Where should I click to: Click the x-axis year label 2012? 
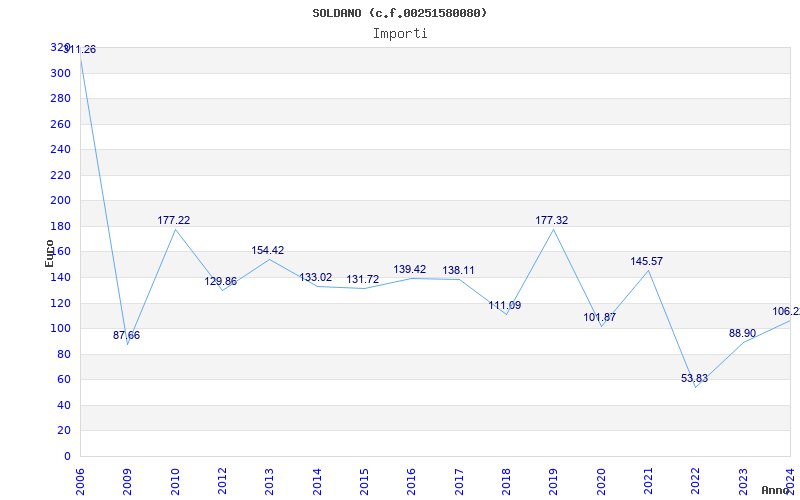222,482
